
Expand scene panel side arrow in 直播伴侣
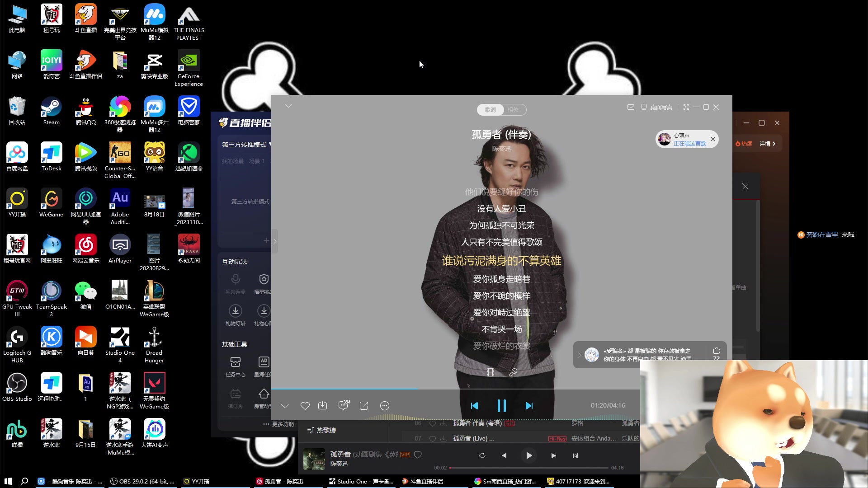coord(274,241)
